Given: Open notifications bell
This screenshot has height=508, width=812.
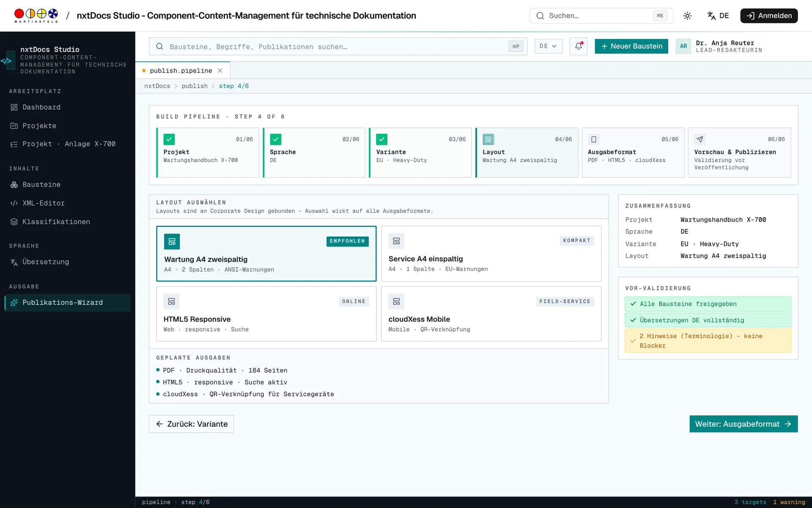Looking at the screenshot, I should (x=578, y=46).
